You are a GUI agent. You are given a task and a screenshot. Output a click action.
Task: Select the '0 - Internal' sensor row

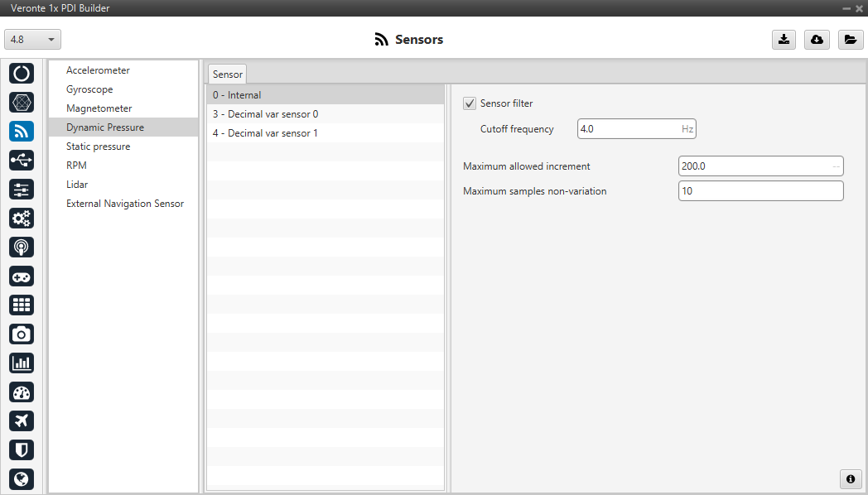325,95
